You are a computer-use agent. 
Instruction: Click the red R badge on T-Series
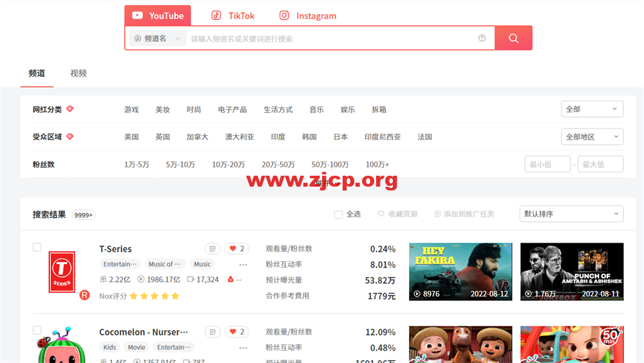84,295
